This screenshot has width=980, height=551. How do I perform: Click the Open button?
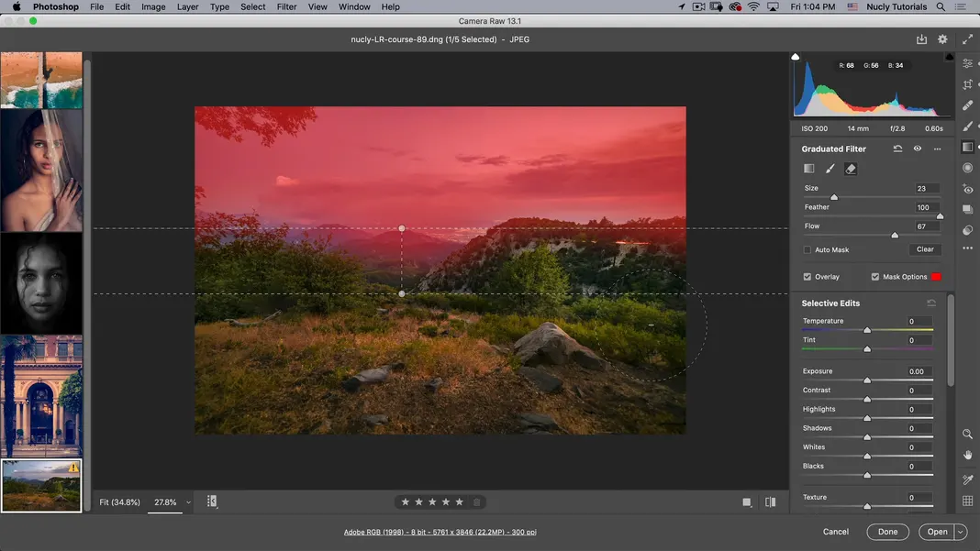tap(937, 532)
